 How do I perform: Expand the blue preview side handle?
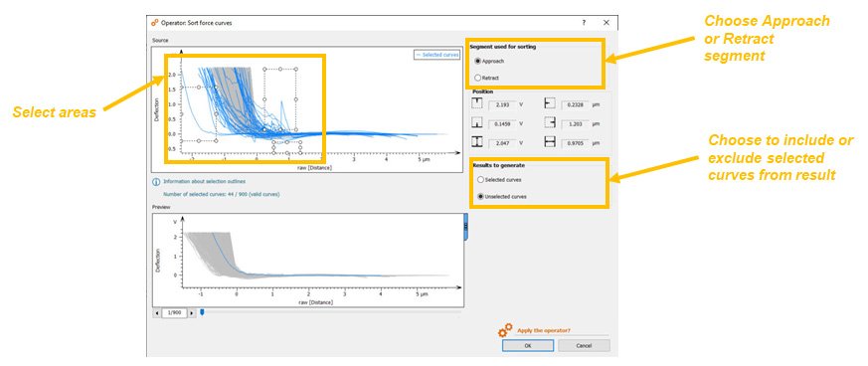pos(465,227)
